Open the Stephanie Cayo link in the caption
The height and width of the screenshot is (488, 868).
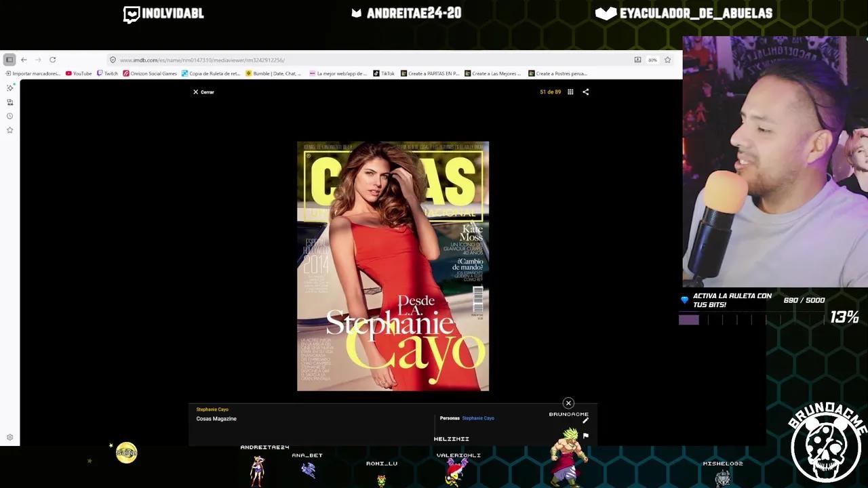point(477,418)
